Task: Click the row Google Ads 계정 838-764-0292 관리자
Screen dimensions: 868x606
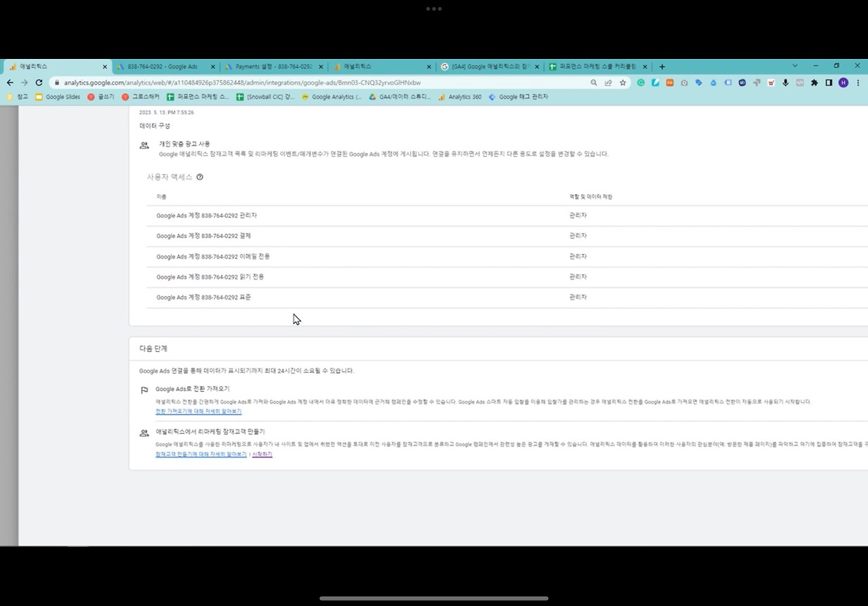Action: [507, 216]
